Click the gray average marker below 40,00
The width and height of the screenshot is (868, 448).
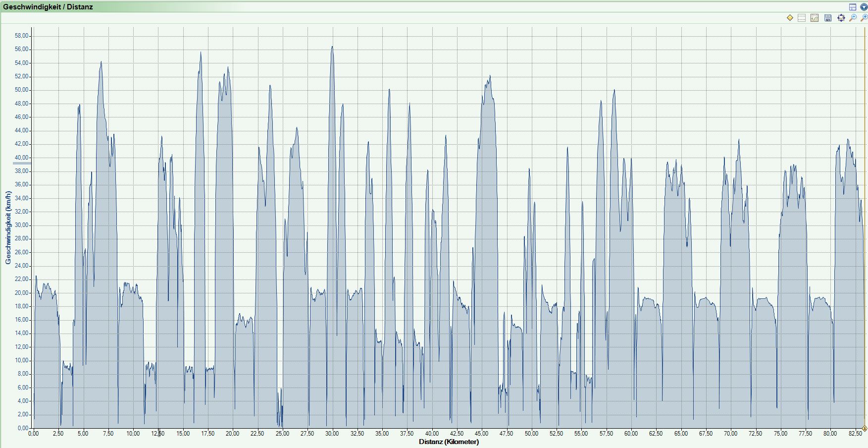click(x=22, y=163)
